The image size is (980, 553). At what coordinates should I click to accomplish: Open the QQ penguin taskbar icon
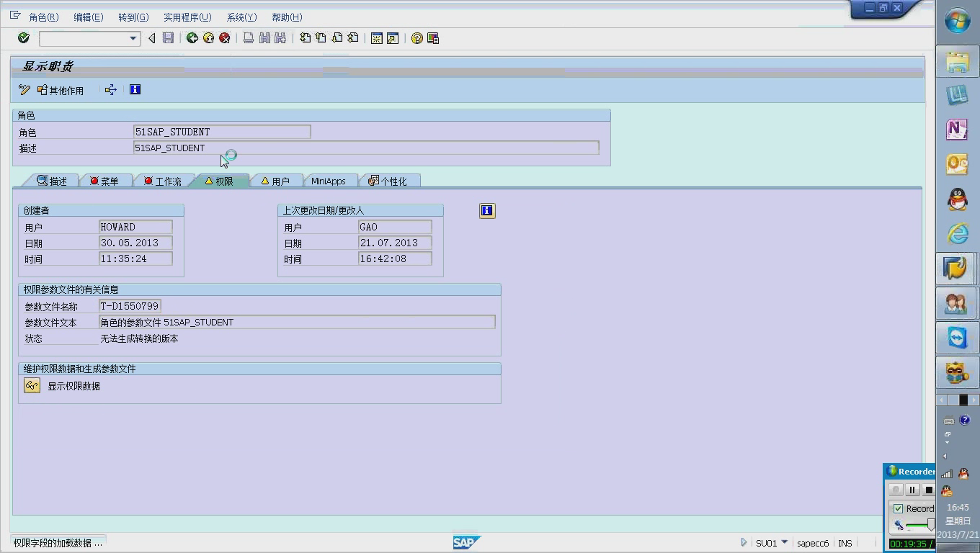[x=957, y=199]
